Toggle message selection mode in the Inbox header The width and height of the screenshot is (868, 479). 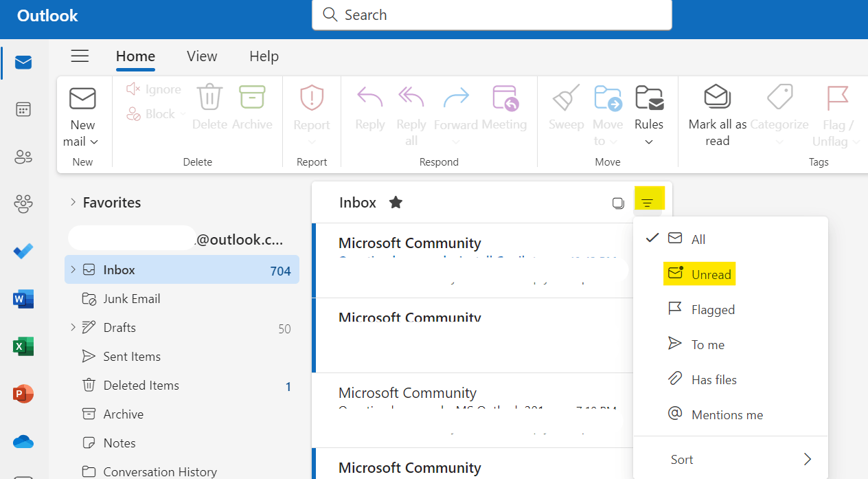(x=617, y=202)
